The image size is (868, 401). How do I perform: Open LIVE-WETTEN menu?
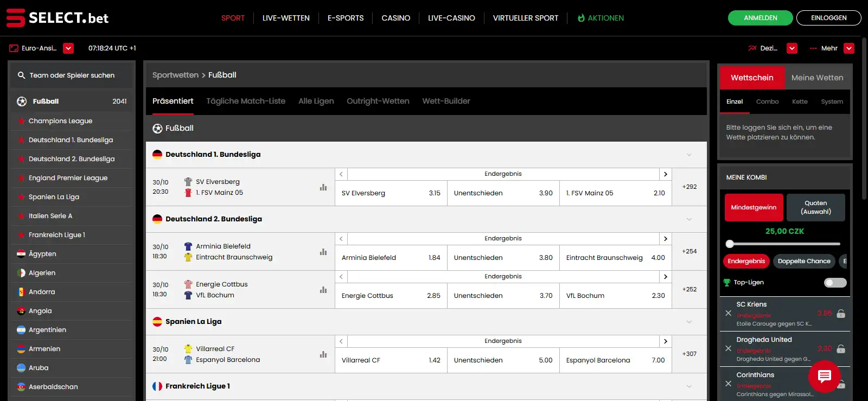(x=286, y=18)
